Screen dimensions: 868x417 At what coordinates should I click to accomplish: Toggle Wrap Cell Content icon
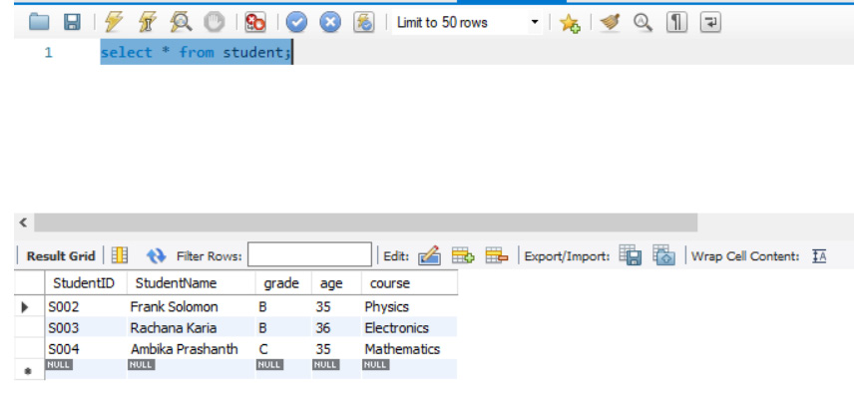point(819,256)
